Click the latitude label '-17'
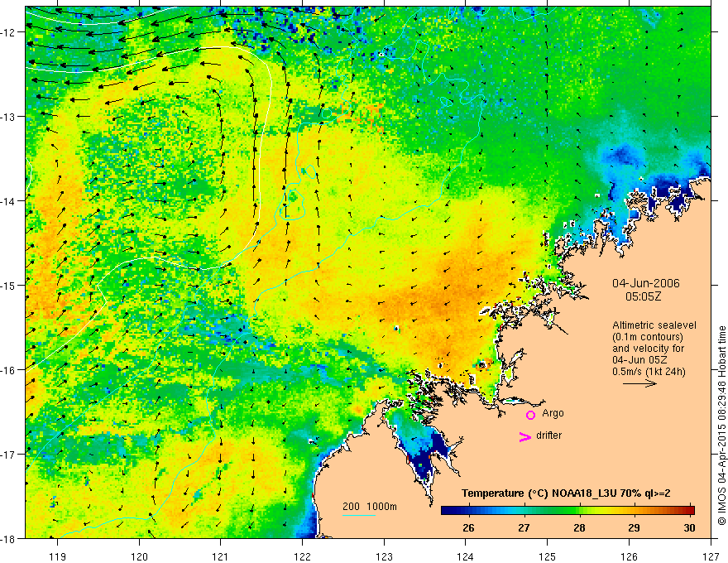Viewport: 728px width, 563px height. click(9, 454)
